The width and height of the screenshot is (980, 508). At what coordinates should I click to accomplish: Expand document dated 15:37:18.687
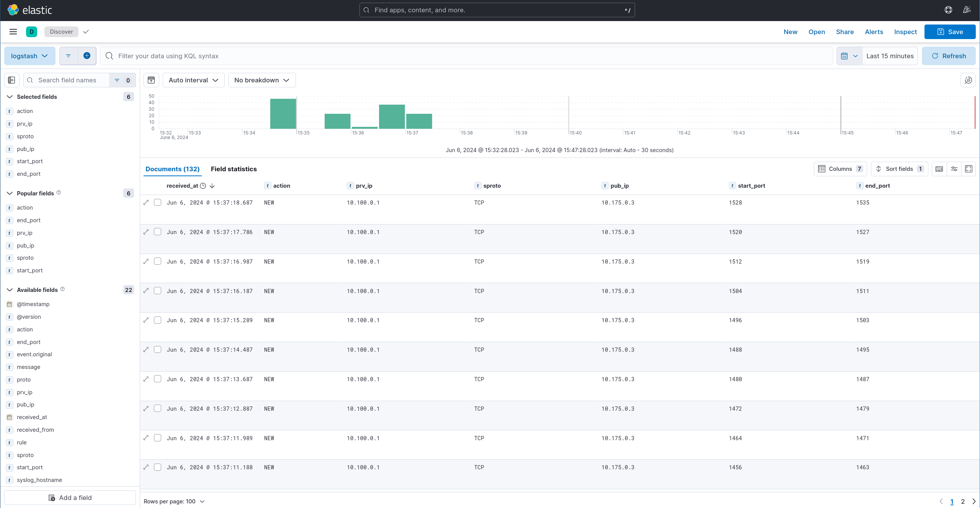[x=146, y=203]
